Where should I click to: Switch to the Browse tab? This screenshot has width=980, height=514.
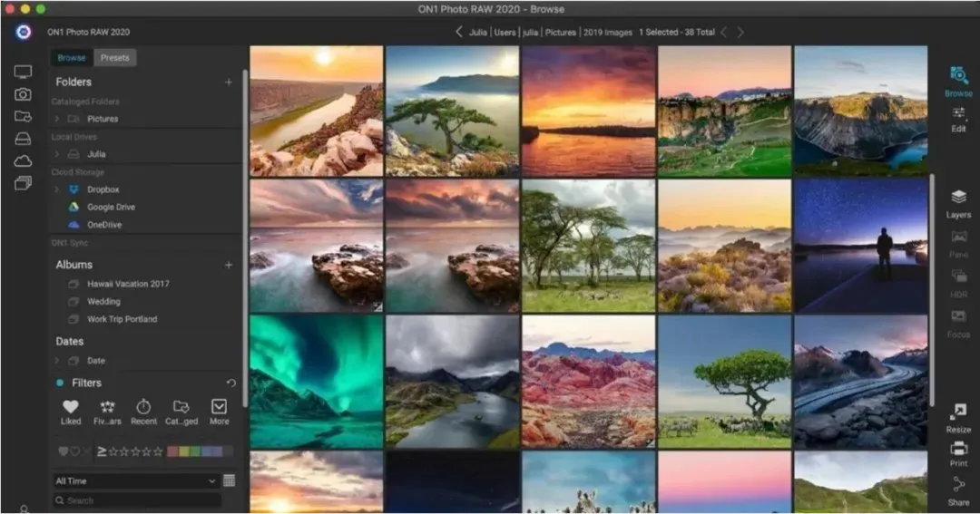pos(72,57)
